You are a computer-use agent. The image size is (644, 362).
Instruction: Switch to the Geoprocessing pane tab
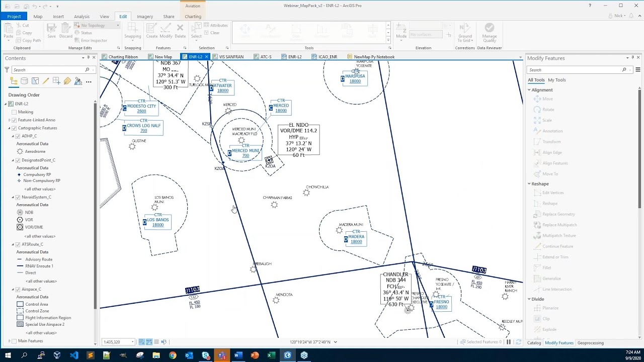tap(590, 343)
